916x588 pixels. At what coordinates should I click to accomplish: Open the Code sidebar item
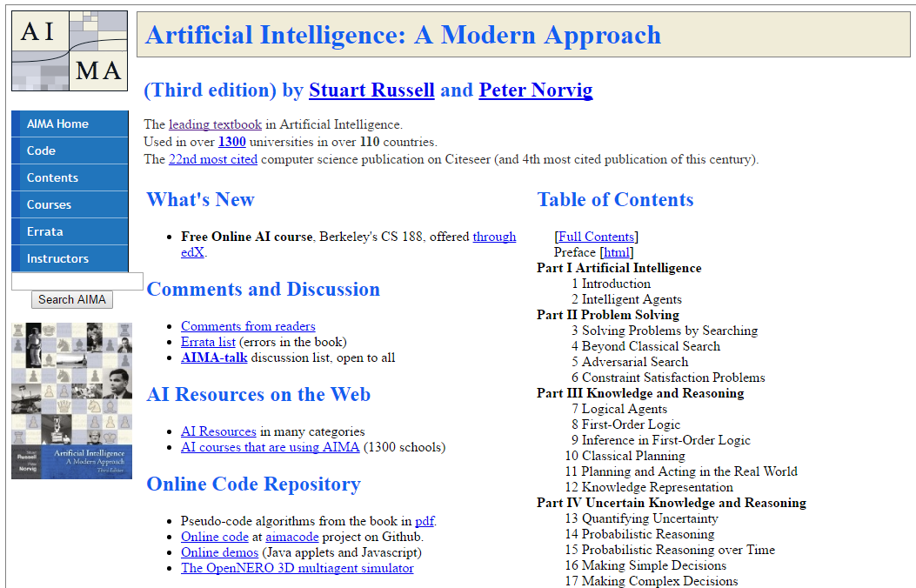click(70, 150)
